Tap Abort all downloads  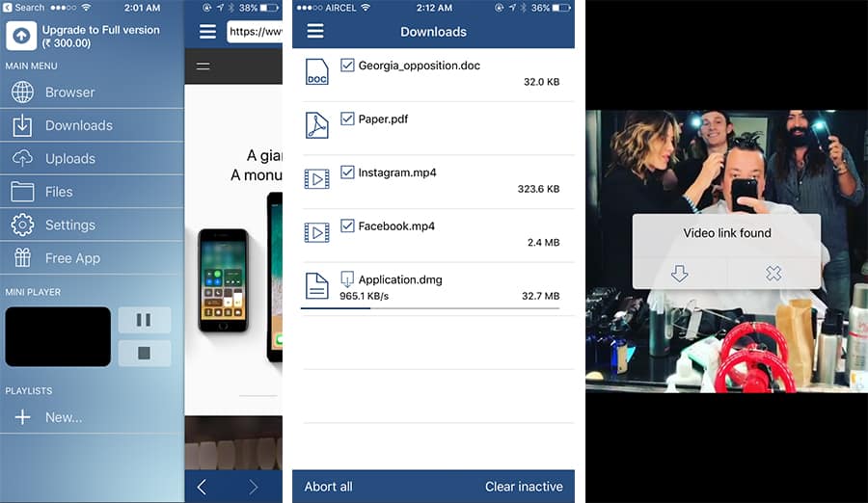[328, 487]
